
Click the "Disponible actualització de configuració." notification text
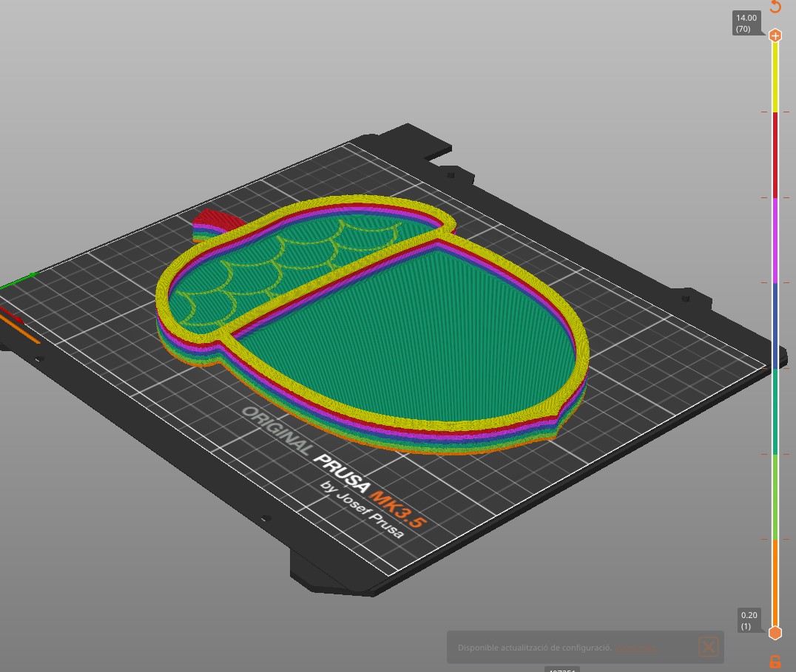tap(535, 648)
